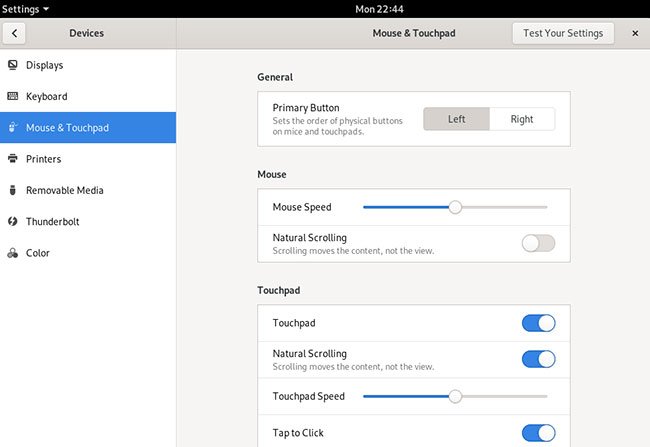Viewport: 650px width, 447px height.
Task: Click the Thunderbolt icon in sidebar
Action: tap(13, 221)
